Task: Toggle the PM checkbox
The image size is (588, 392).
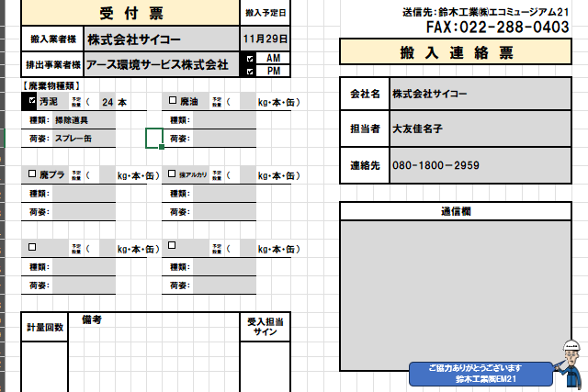Action: pyautogui.click(x=250, y=71)
